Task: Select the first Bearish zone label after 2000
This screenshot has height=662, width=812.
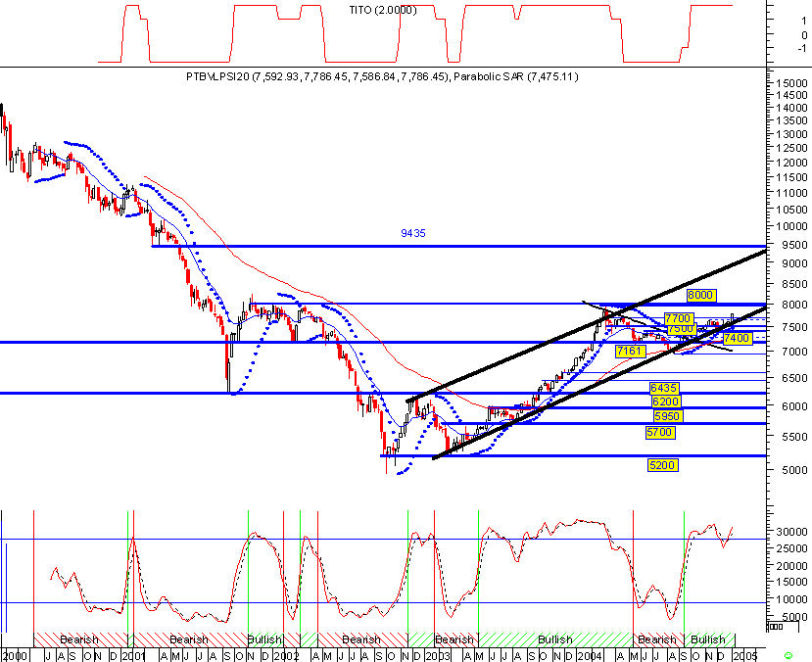Action: click(79, 639)
